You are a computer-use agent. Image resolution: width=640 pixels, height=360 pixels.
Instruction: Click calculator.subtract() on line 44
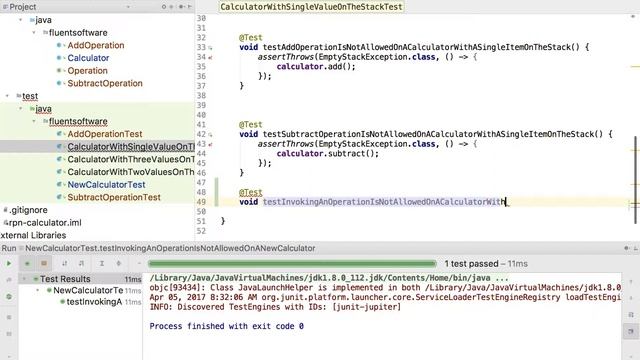[x=327, y=154]
